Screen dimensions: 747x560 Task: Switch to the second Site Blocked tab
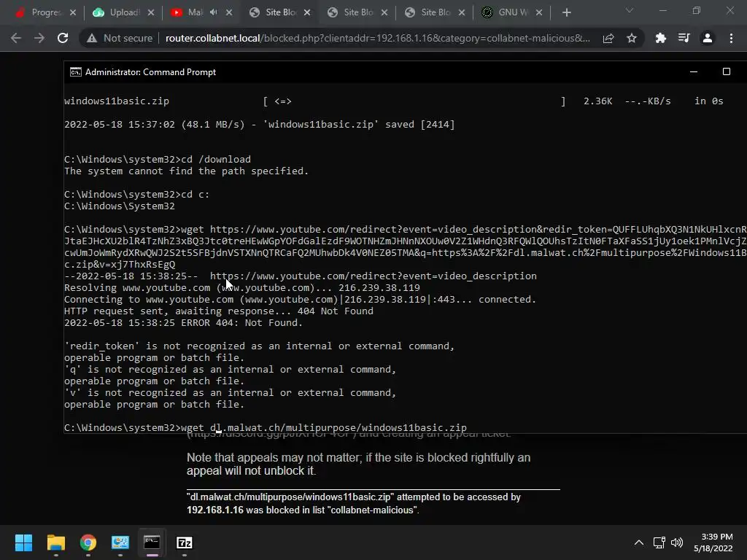352,12
